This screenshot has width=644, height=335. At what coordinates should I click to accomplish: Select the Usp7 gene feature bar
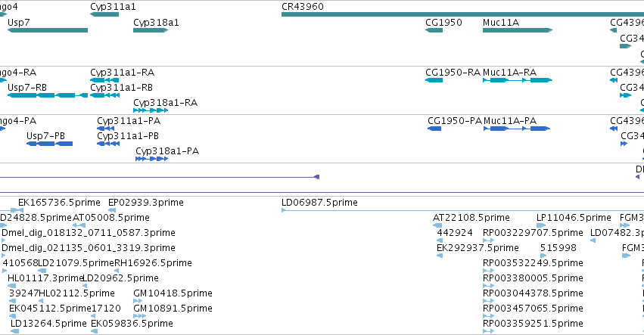pyautogui.click(x=48, y=30)
